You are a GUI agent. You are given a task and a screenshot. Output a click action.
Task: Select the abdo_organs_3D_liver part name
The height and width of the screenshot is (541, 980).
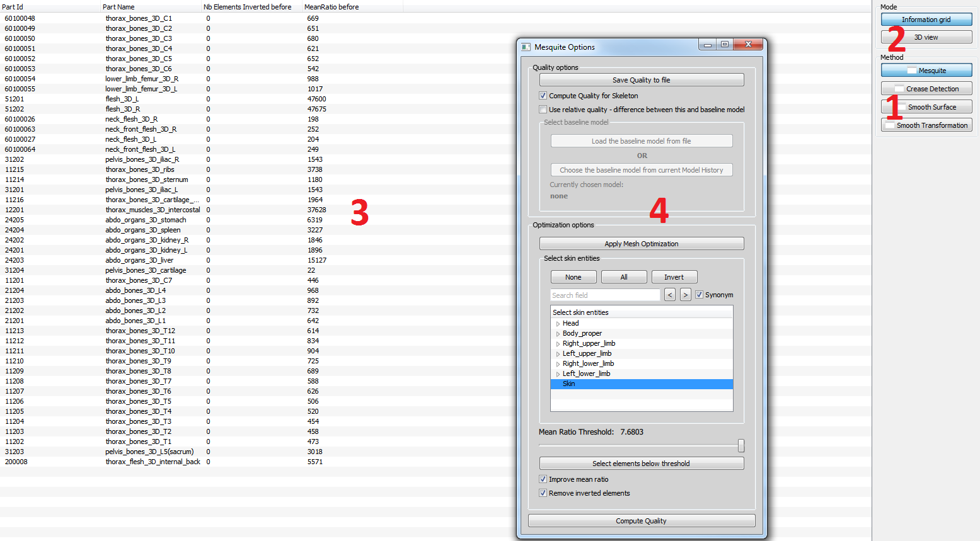[x=139, y=260]
